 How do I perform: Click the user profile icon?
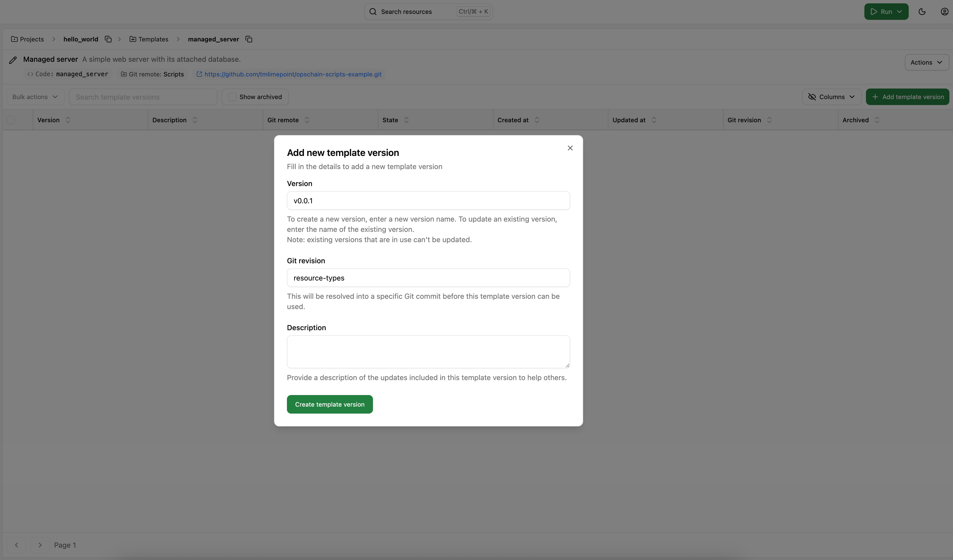944,11
